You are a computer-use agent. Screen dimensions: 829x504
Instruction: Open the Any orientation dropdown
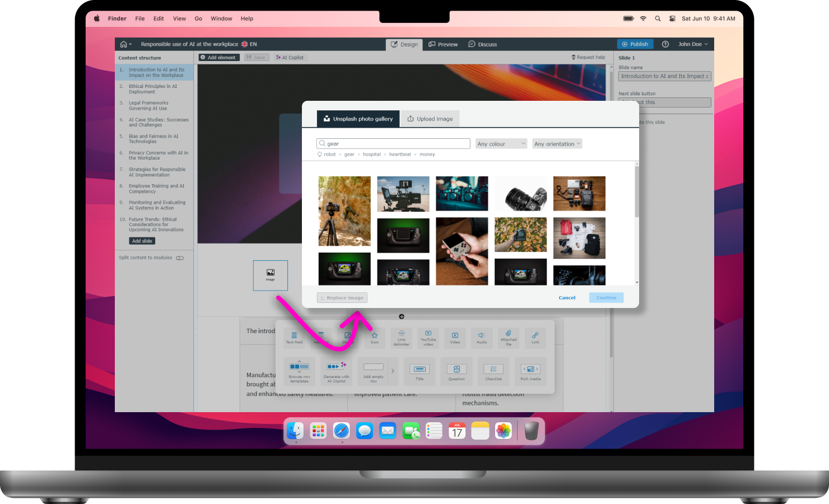[557, 144]
